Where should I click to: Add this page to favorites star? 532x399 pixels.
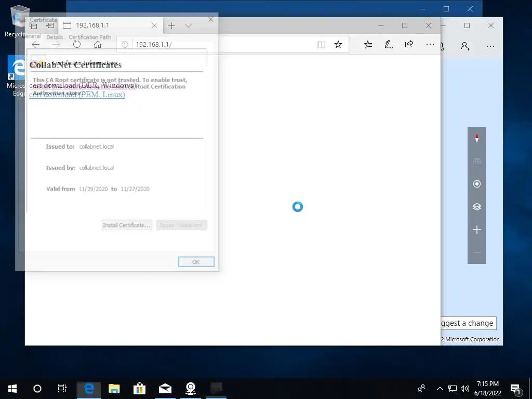point(338,45)
